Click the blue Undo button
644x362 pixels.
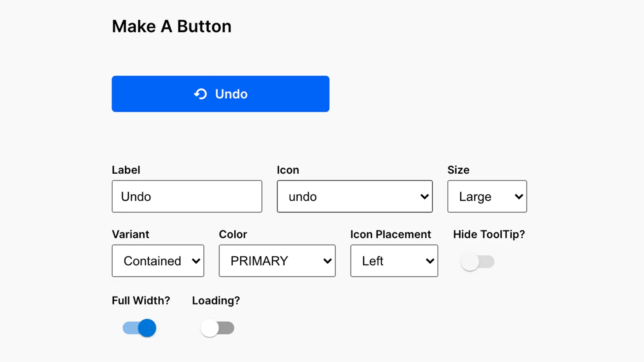221,94
